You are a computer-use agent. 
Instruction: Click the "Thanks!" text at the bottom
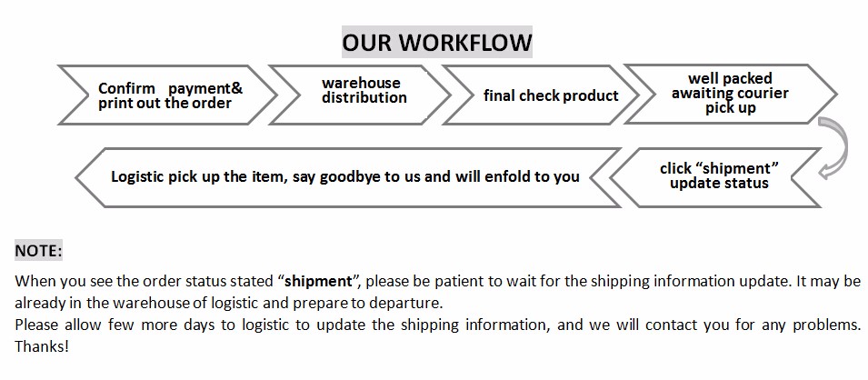(x=42, y=347)
